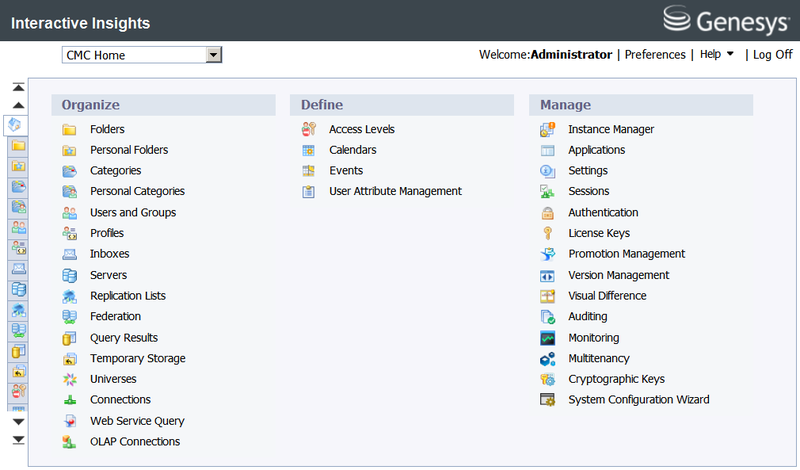
Task: Go to Applications under Manage
Action: click(x=596, y=150)
